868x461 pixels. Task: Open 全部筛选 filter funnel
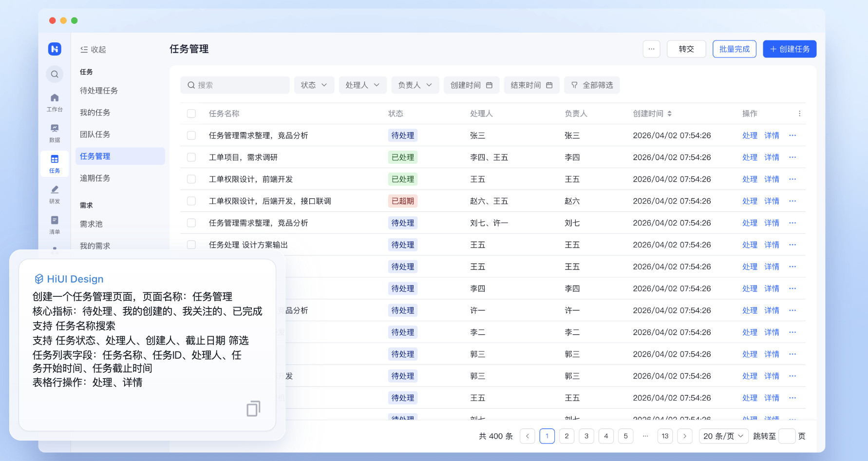click(x=592, y=85)
